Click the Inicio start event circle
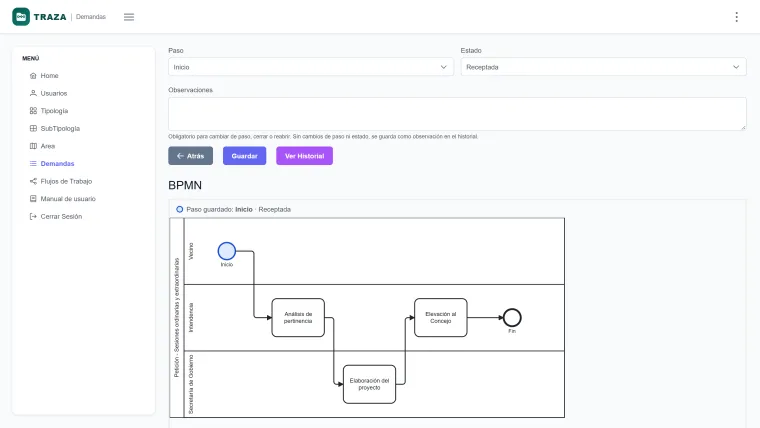This screenshot has width=760, height=428. click(x=226, y=251)
